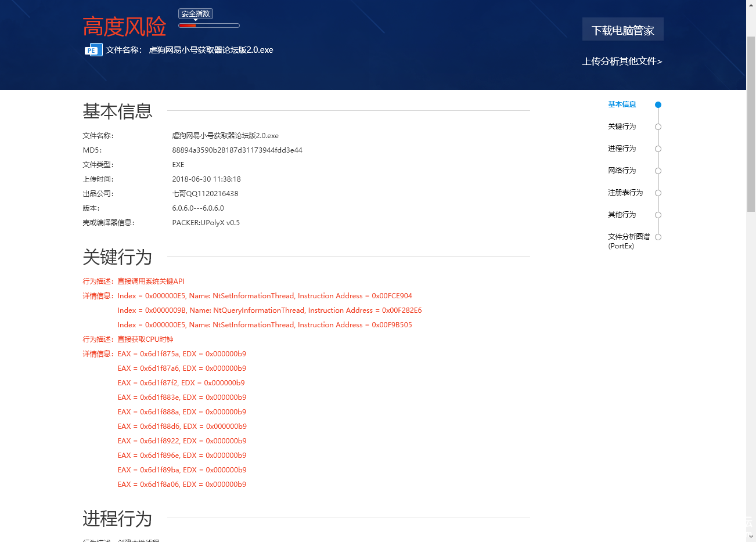Click the MD5 hash 88894a3590b28187d31173944fdd3e44
Screen dimensions: 756x542
coord(237,150)
